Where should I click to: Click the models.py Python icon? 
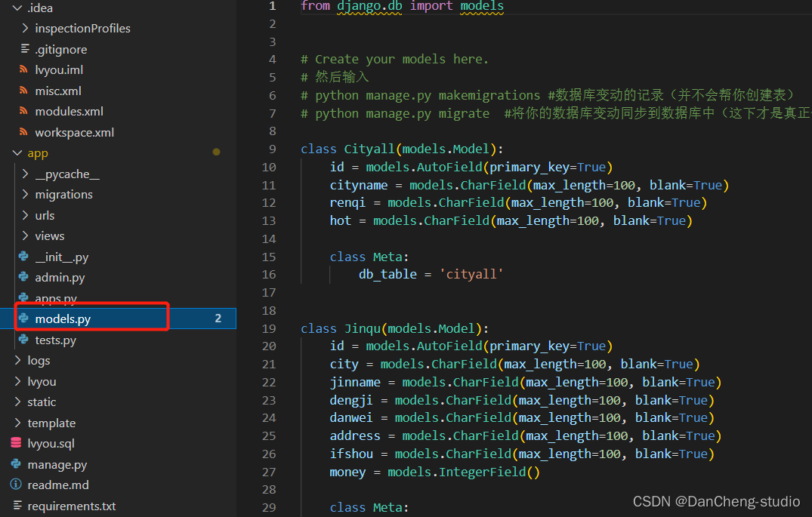pos(23,319)
